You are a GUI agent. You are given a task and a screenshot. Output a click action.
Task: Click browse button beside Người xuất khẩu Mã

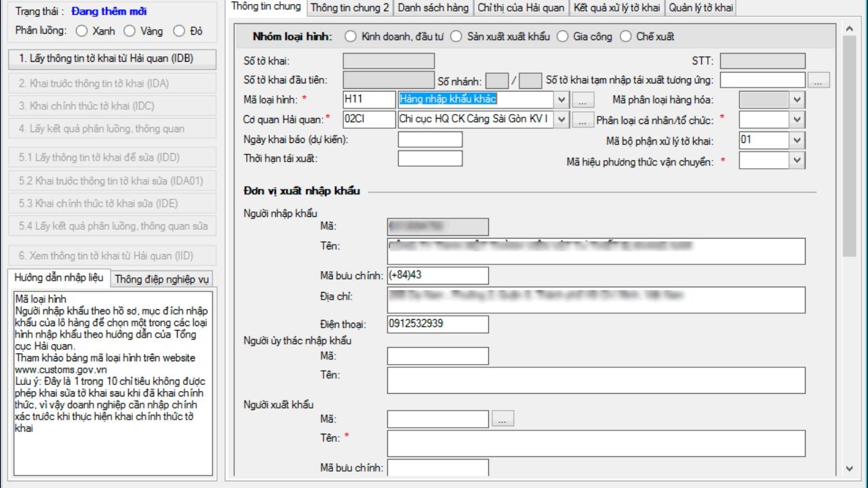502,419
